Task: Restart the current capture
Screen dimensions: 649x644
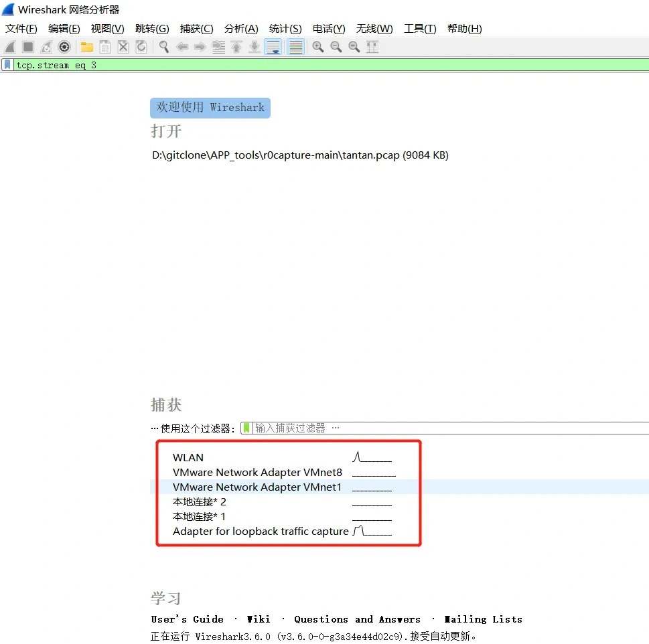Action: (x=46, y=47)
